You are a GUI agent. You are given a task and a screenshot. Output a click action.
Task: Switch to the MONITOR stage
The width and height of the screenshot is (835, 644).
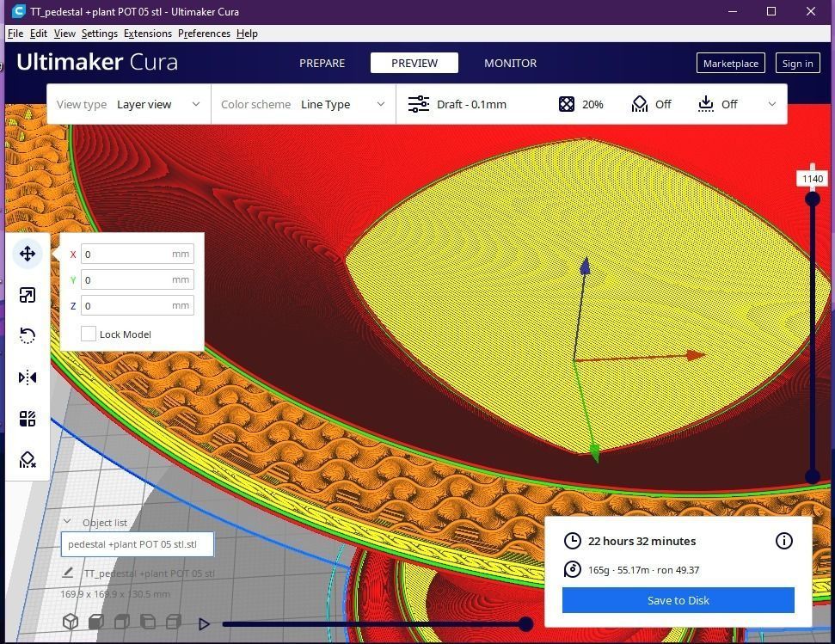tap(510, 63)
